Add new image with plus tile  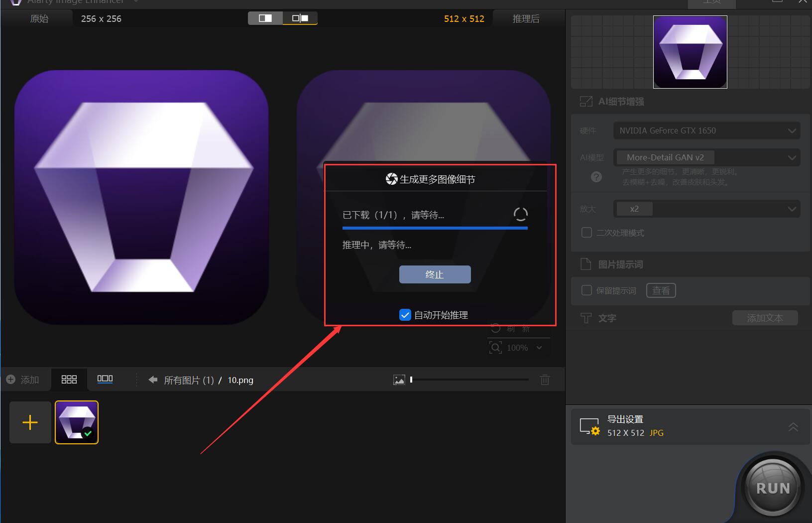coord(30,422)
